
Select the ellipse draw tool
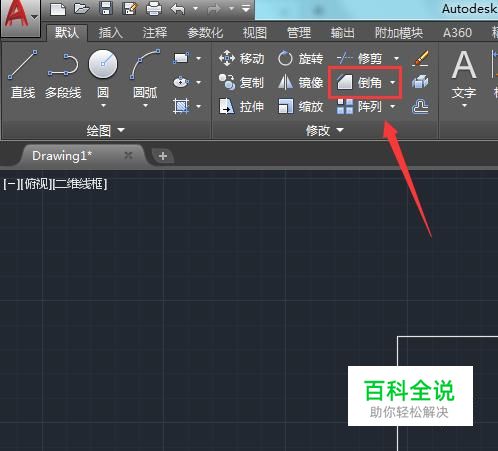point(181,82)
